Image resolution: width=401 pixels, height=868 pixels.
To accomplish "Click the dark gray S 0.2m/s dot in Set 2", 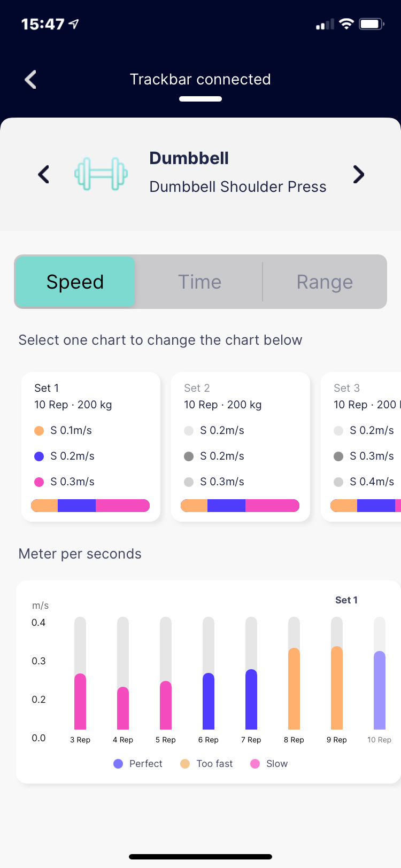I will click(188, 456).
